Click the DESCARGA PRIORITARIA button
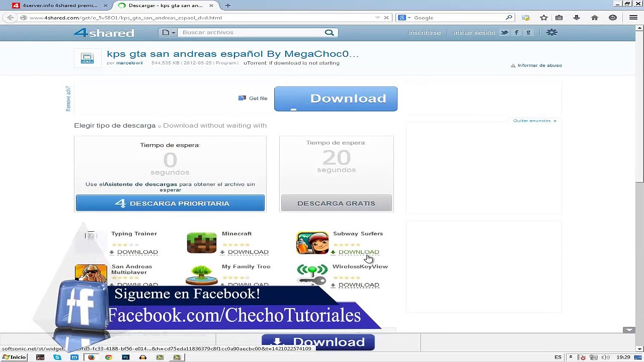 (x=170, y=203)
